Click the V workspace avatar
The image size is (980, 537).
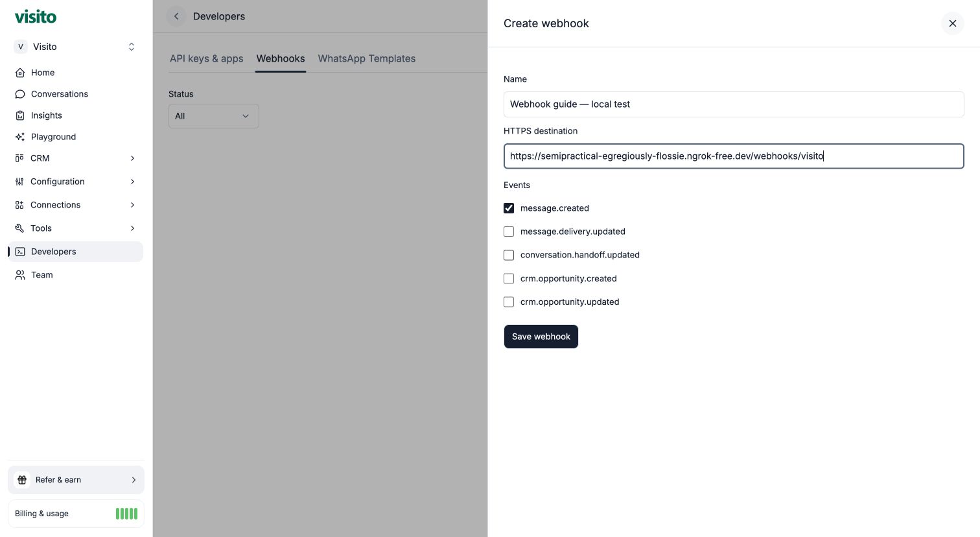pos(21,47)
